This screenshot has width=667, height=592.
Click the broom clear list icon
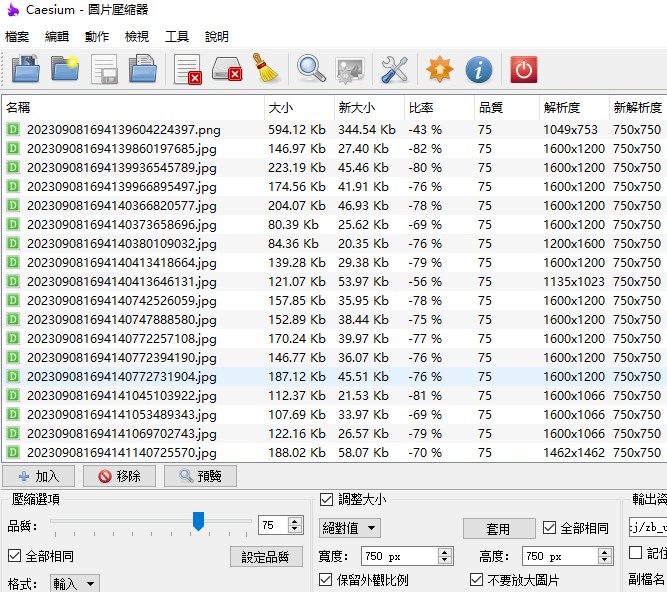(x=266, y=69)
